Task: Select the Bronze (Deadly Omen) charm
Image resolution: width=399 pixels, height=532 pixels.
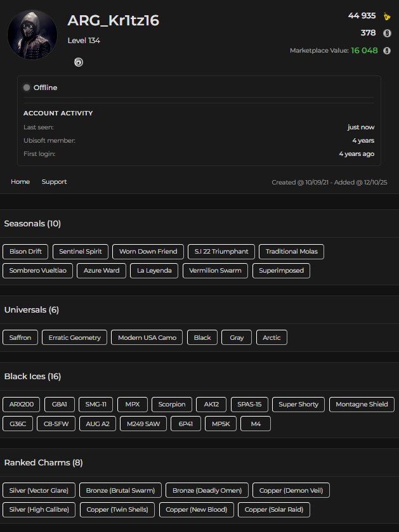Action: coord(207,490)
